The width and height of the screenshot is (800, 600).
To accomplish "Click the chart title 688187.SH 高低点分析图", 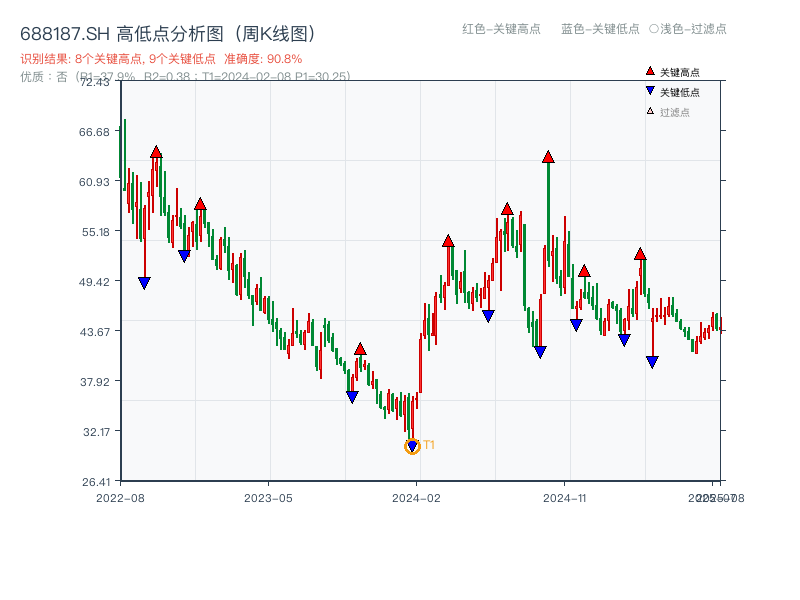I will (x=168, y=34).
